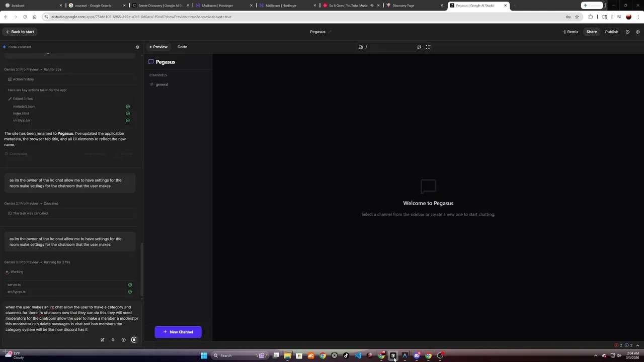Click the Share button
This screenshot has width=644, height=362.
tap(592, 32)
